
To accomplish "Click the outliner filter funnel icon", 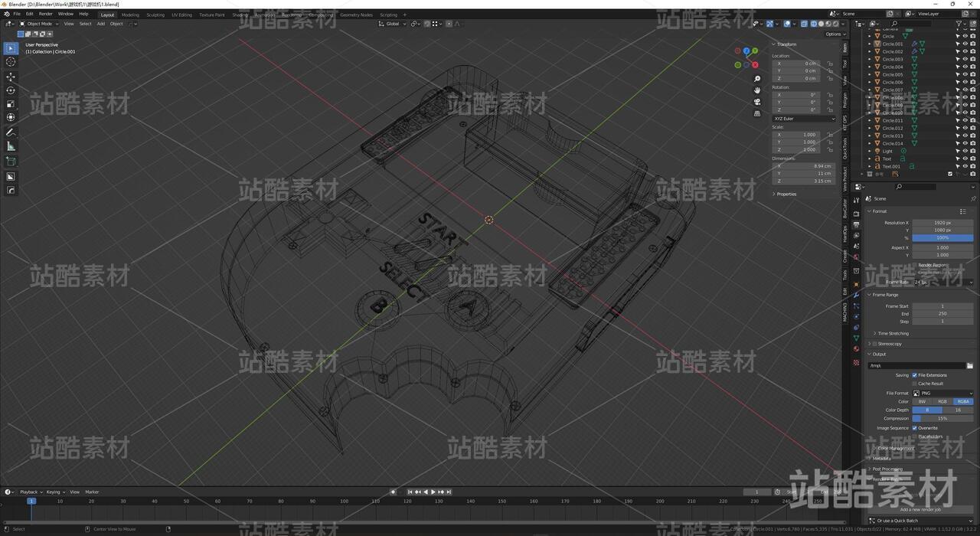I will (959, 24).
